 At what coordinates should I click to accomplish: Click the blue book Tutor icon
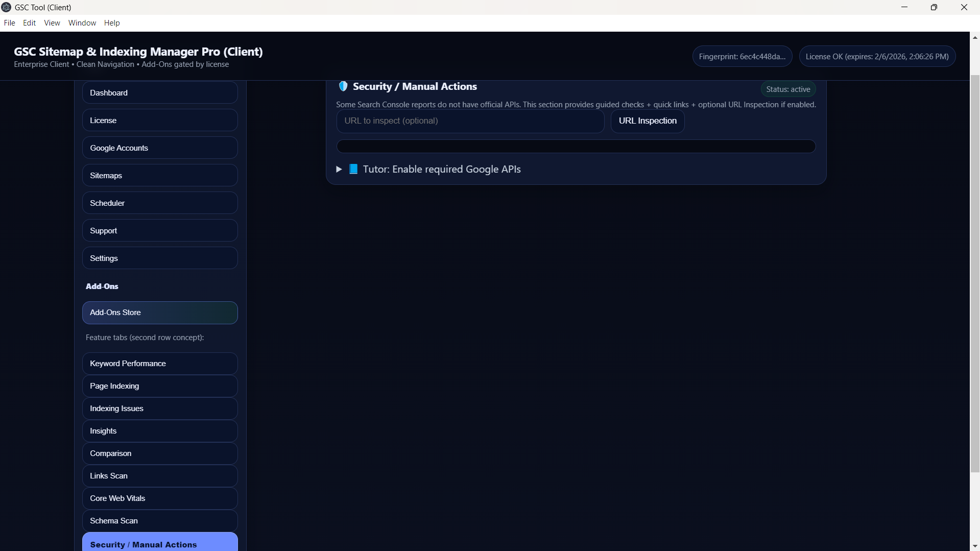point(353,169)
